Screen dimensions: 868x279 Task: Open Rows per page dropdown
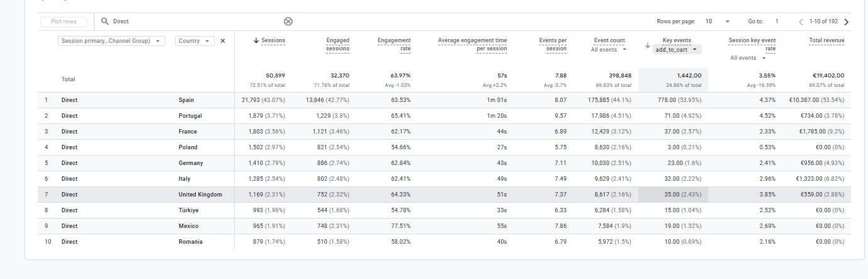[x=718, y=21]
